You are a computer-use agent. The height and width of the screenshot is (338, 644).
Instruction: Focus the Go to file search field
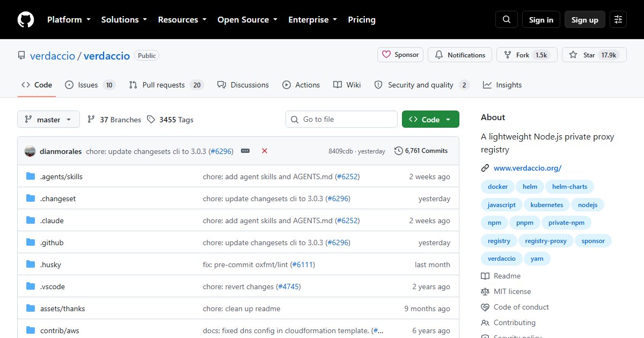[341, 120]
